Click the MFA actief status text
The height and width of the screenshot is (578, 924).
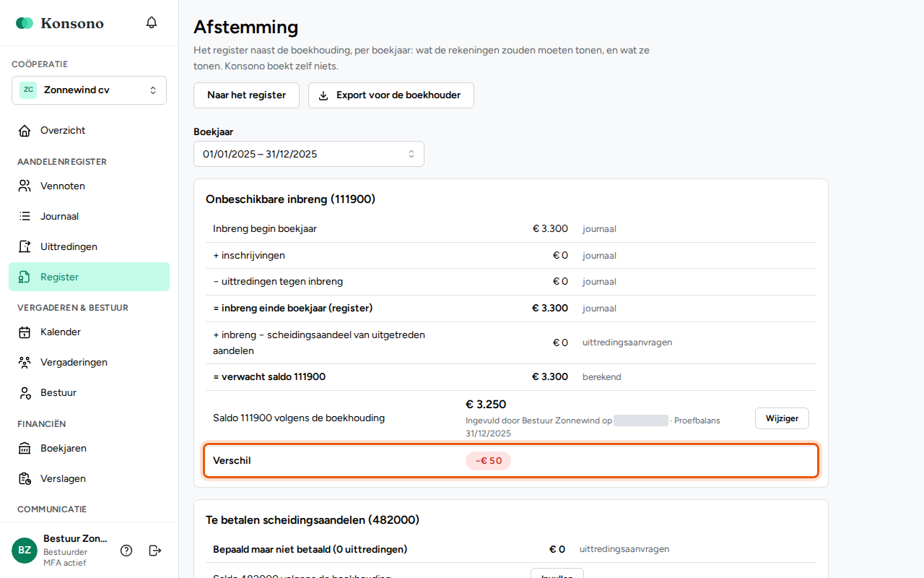click(64, 563)
